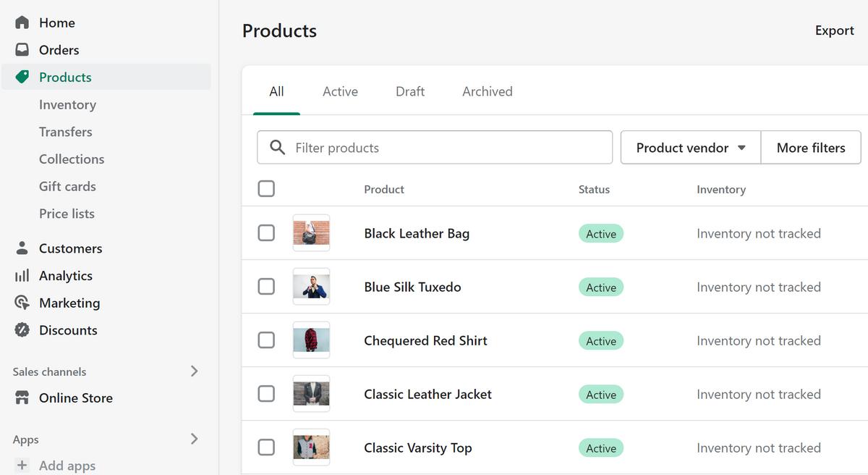The image size is (868, 475).
Task: Open Online Store from the sales channels list
Action: click(75, 398)
